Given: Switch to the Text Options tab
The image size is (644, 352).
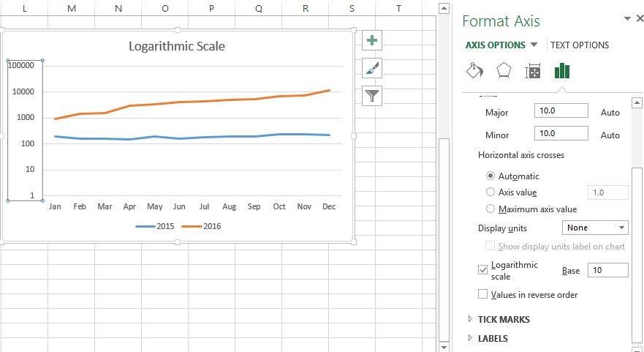Looking at the screenshot, I should (580, 45).
